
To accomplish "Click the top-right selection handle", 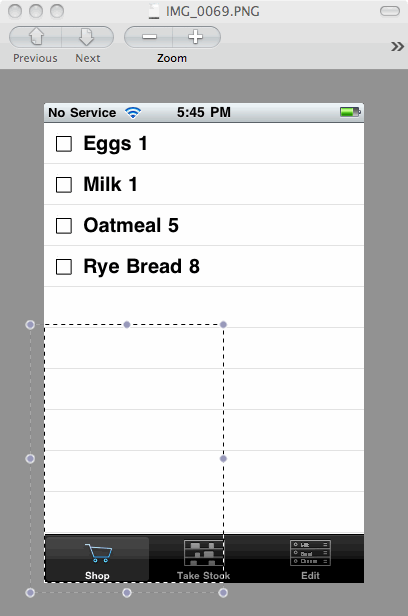I will [223, 324].
